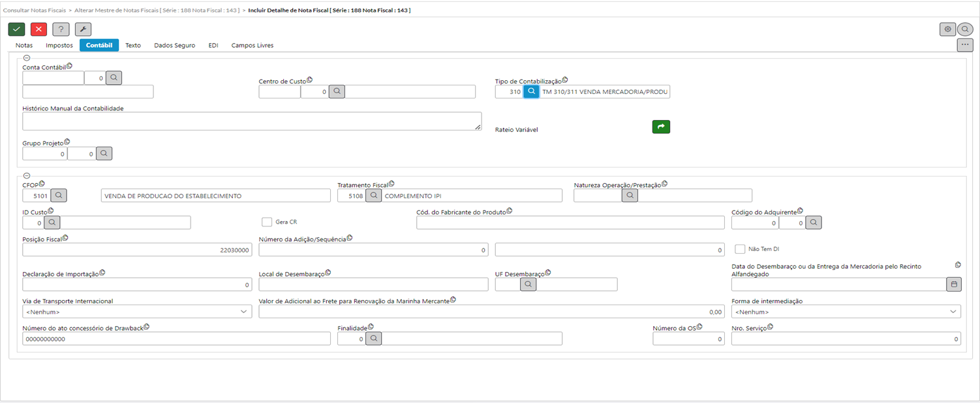
Task: Click the green Rateio Variável arrow button
Action: (x=661, y=127)
